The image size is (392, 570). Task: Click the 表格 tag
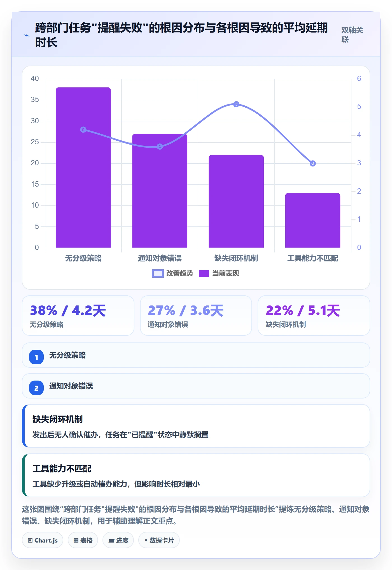(83, 540)
